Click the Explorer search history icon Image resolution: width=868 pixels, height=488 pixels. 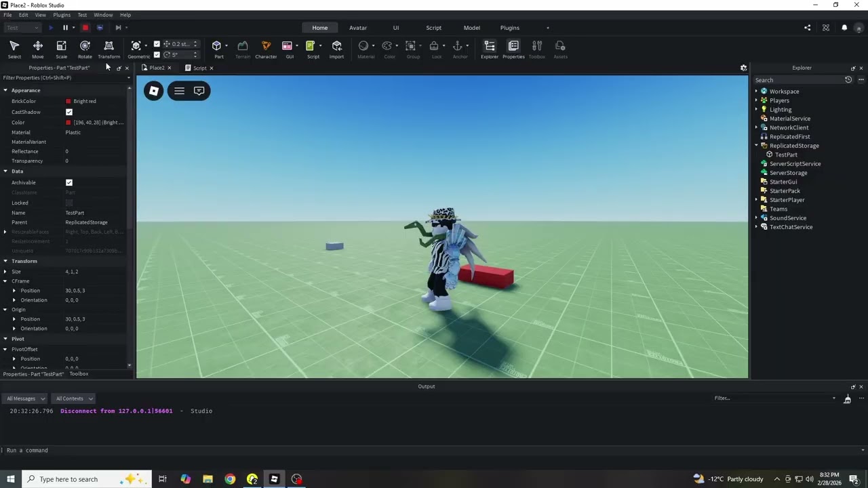click(x=848, y=80)
